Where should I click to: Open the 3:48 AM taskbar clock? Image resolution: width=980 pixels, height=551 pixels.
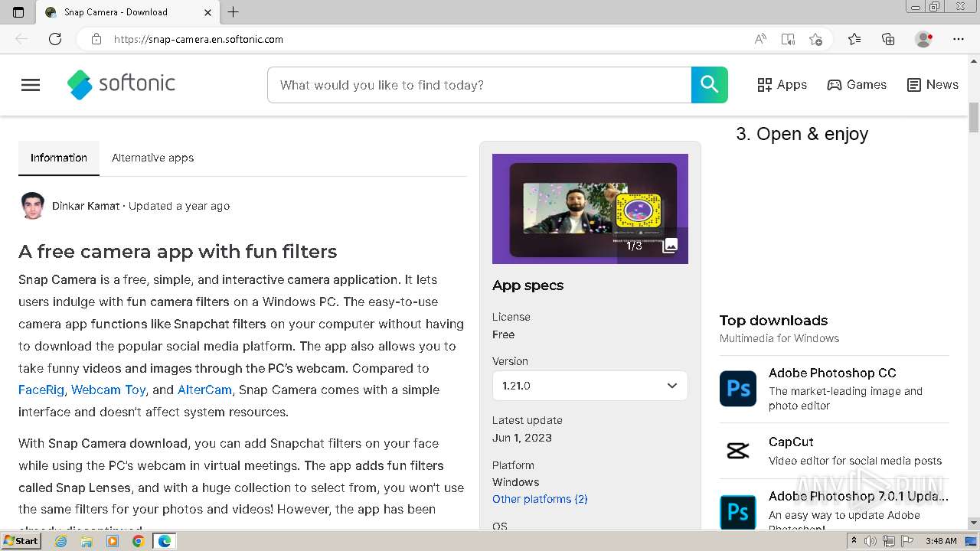pos(940,541)
